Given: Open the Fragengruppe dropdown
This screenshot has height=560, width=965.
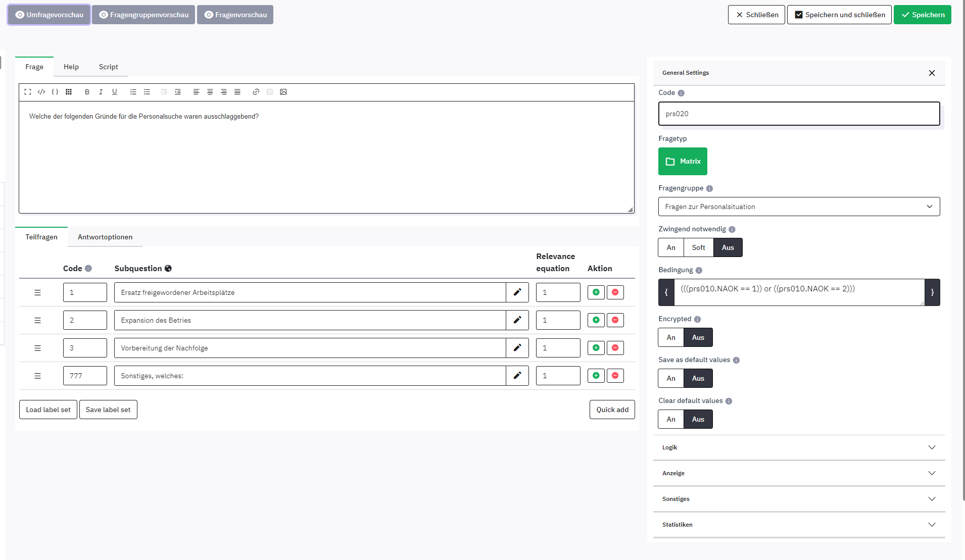Looking at the screenshot, I should (799, 207).
